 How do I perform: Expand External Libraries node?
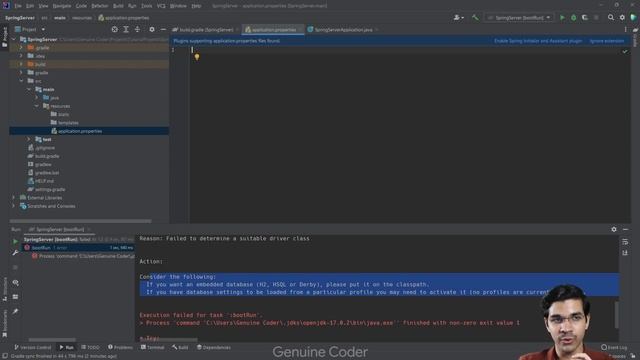pyautogui.click(x=13, y=198)
